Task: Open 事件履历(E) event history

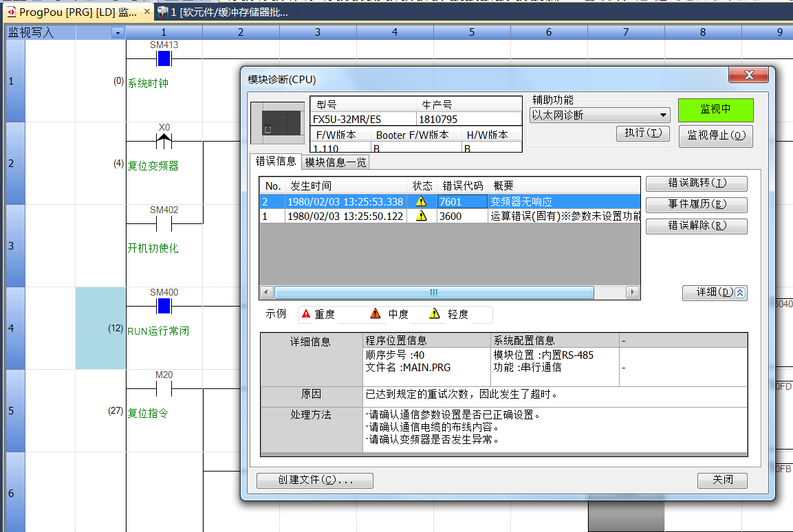Action: (696, 205)
